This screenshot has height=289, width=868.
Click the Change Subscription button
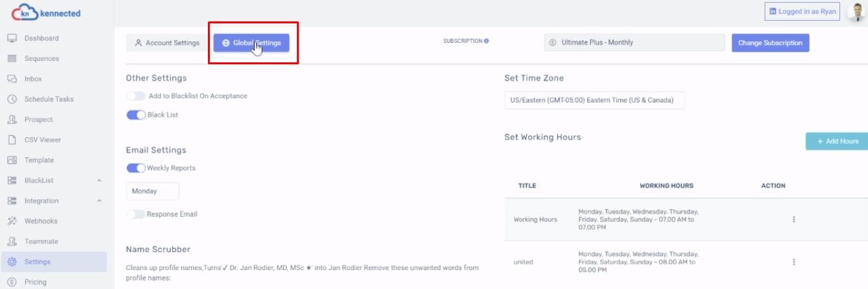771,43
